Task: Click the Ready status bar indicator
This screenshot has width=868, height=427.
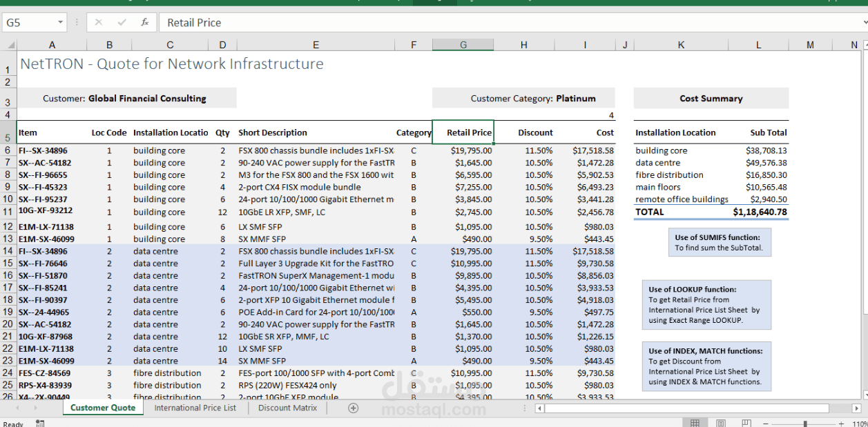Action: 13,424
